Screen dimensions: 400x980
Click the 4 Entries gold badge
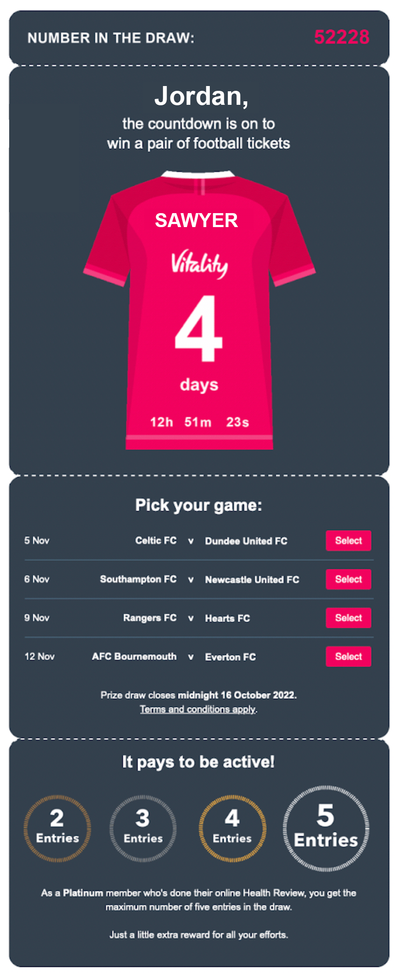[x=232, y=828]
